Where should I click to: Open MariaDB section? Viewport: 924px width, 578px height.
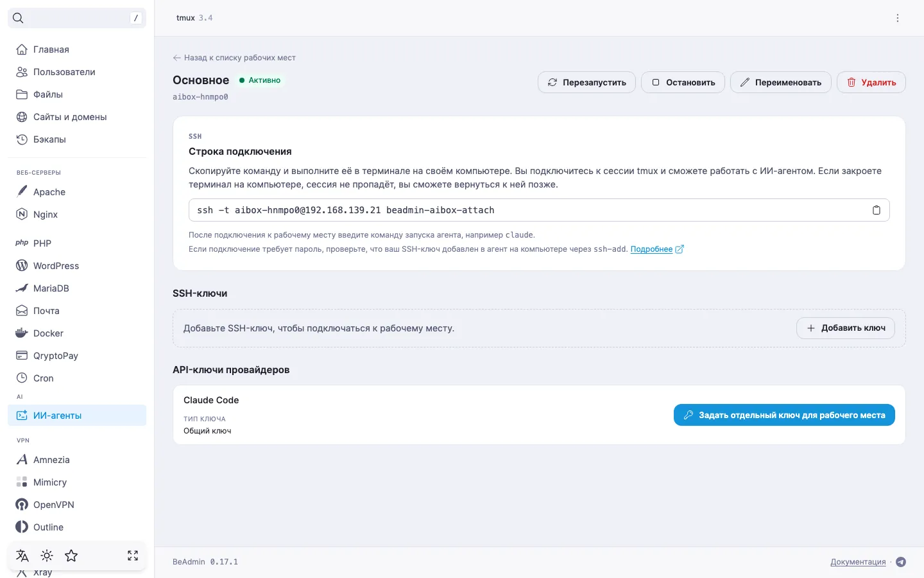click(77, 288)
